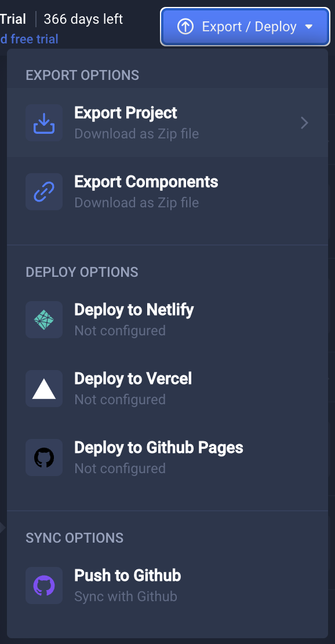Select Export Project menu entry
335x644 pixels.
[x=167, y=122]
